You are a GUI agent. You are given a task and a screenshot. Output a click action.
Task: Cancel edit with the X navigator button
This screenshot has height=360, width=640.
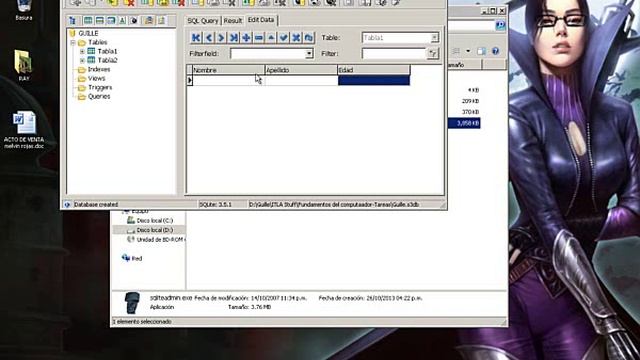coord(296,38)
